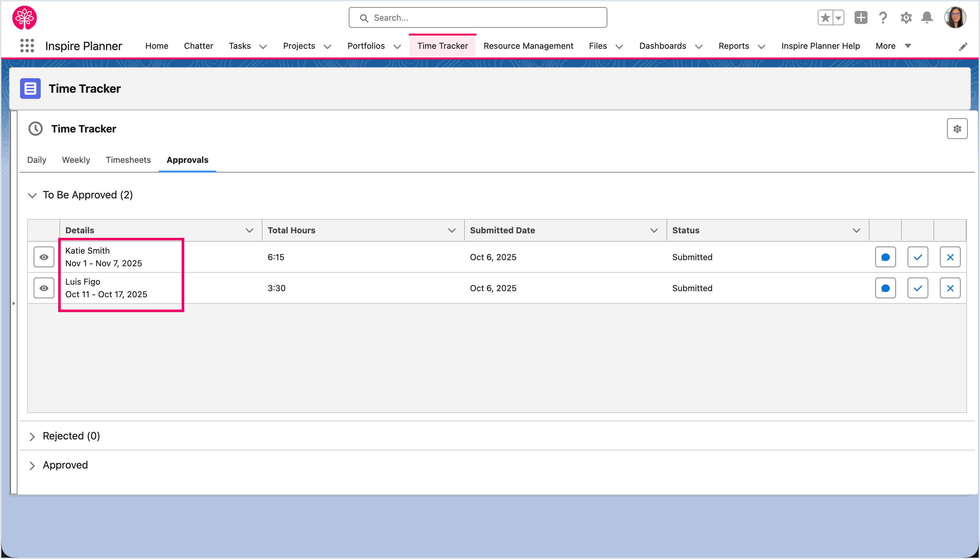This screenshot has width=980, height=559.
Task: Approve Katie Smith's timesheet with checkmark
Action: tap(917, 257)
